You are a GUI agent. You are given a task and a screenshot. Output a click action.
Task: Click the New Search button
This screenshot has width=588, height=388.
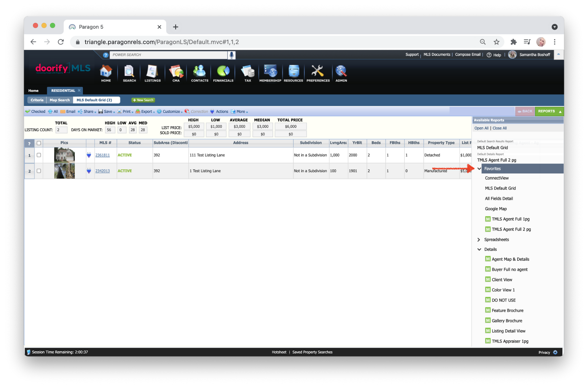click(x=143, y=100)
